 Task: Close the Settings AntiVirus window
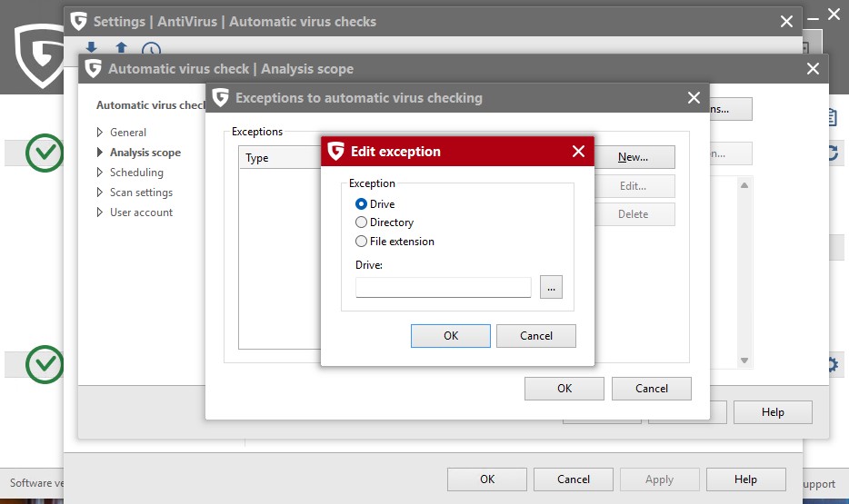pyautogui.click(x=786, y=22)
